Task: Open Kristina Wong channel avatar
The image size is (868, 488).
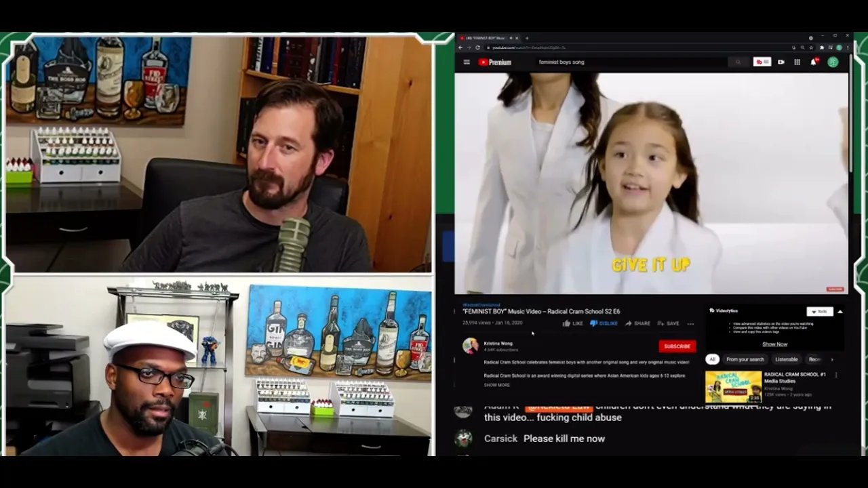Action: (470, 346)
